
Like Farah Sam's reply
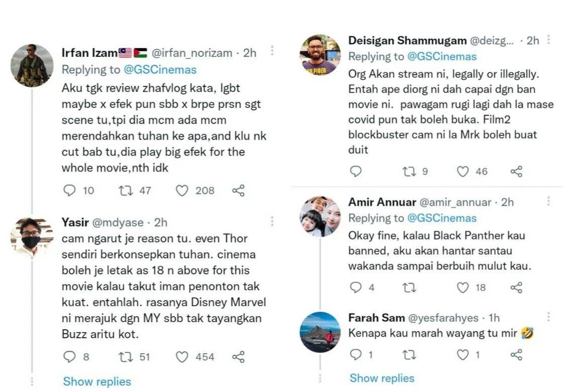click(x=462, y=355)
